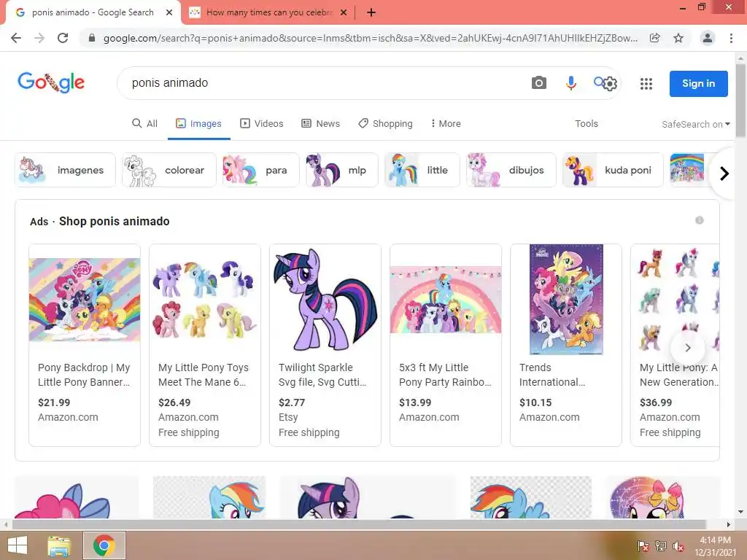Open quick settings gear icon
This screenshot has width=747, height=560.
(x=611, y=84)
